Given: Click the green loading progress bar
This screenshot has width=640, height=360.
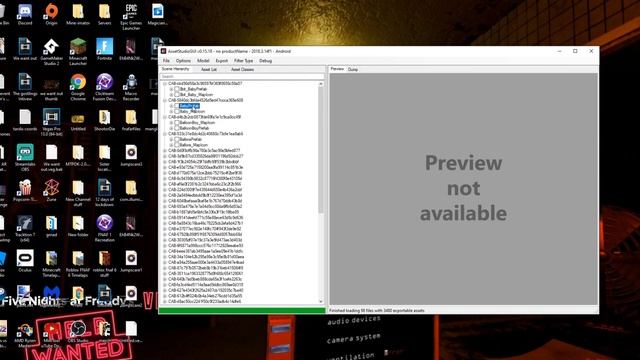Looking at the screenshot, I should [x=242, y=311].
